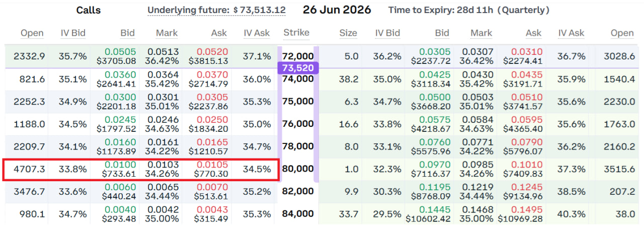Click the 80,000 strike row label
Image resolution: width=644 pixels, height=228 pixels.
[x=298, y=169]
